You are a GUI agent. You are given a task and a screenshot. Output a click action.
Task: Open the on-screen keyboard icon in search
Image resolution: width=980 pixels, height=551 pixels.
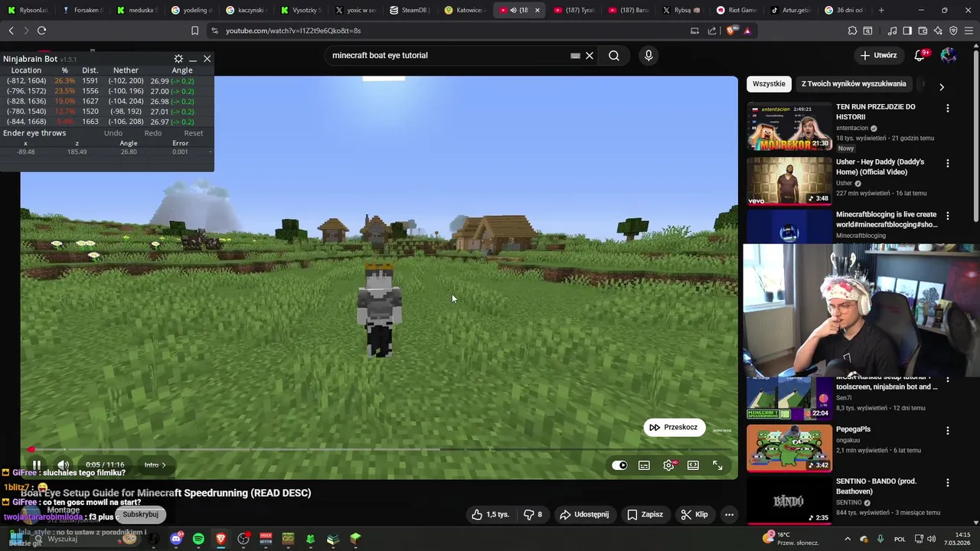[575, 55]
